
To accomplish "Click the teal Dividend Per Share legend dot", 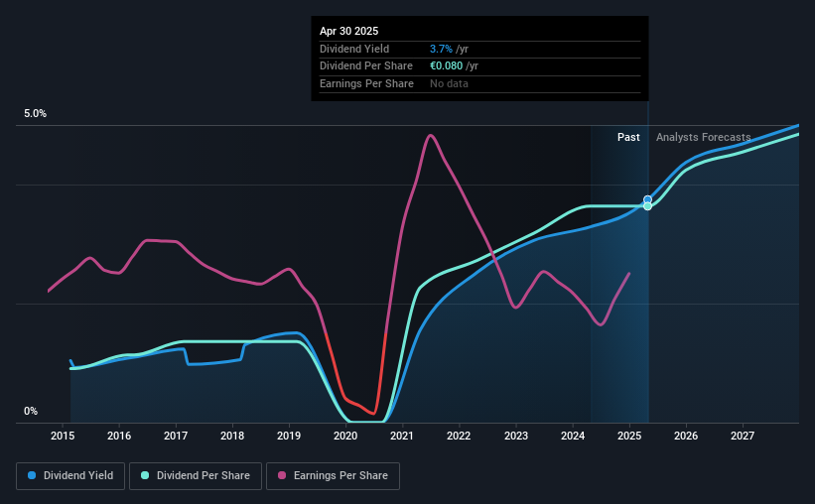I will tap(145, 475).
